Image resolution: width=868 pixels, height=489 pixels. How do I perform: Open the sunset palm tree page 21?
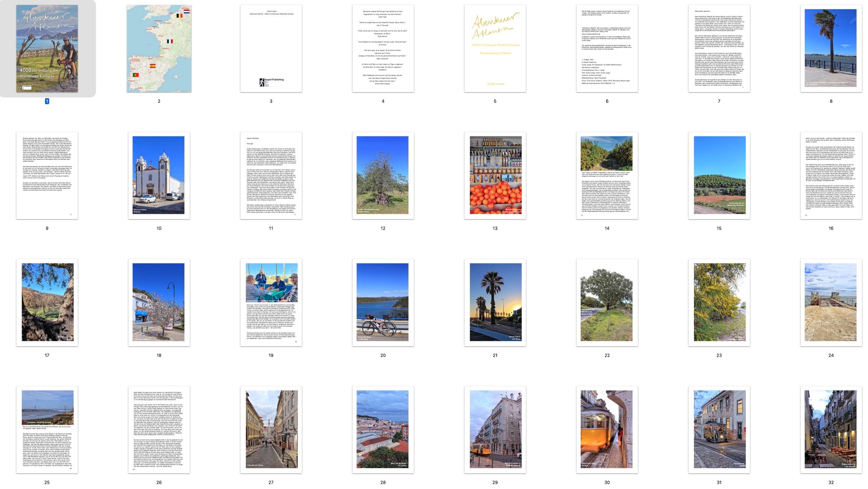pyautogui.click(x=495, y=302)
